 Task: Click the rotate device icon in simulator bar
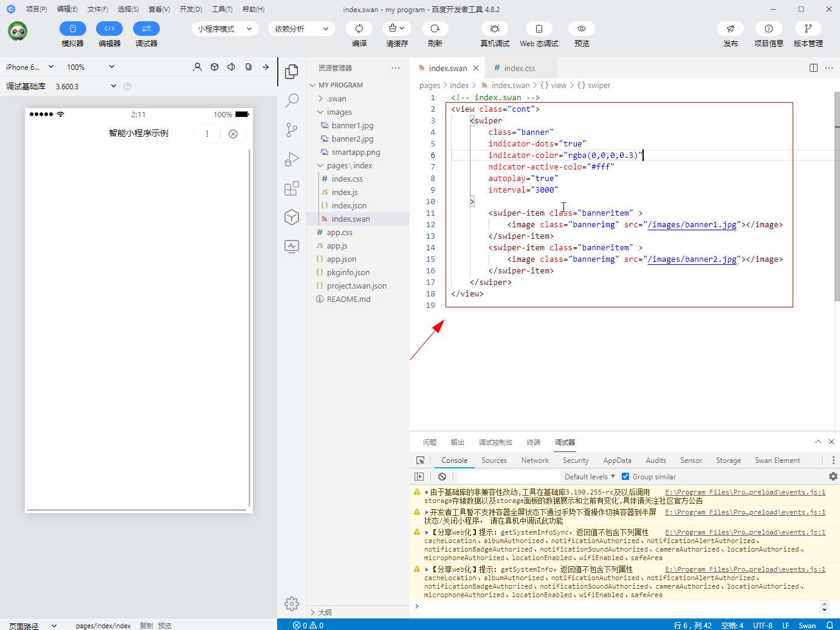pyautogui.click(x=249, y=67)
